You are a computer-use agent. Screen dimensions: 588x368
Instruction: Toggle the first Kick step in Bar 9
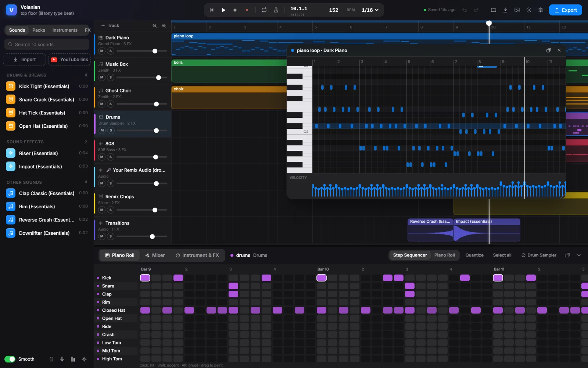(x=145, y=278)
